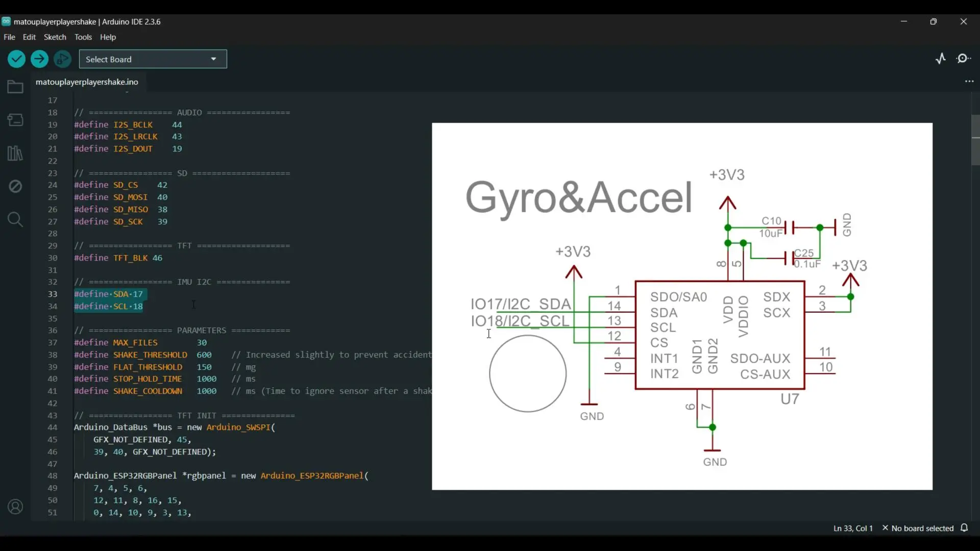Click the SD_MISO define line
Image resolution: width=980 pixels, height=551 pixels.
click(121, 209)
